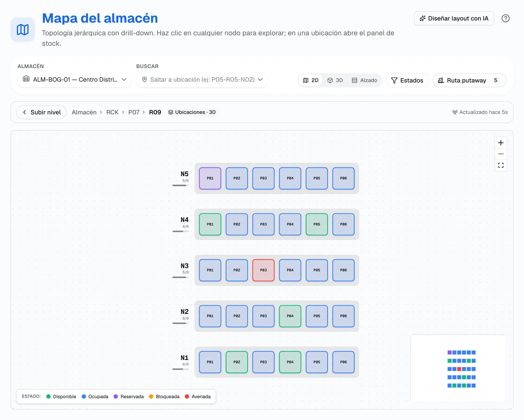Select available location P02 on level N1
The image size is (524, 420).
(237, 362)
